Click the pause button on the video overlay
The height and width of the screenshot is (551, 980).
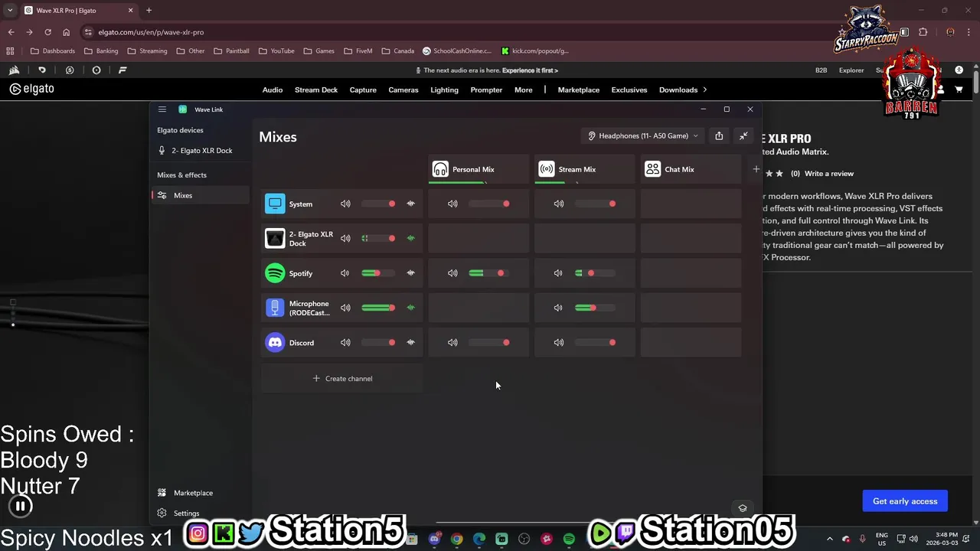tap(21, 506)
